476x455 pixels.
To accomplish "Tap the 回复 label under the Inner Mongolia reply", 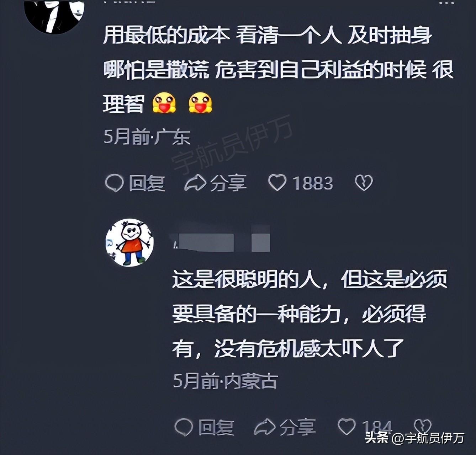I will click(x=216, y=427).
